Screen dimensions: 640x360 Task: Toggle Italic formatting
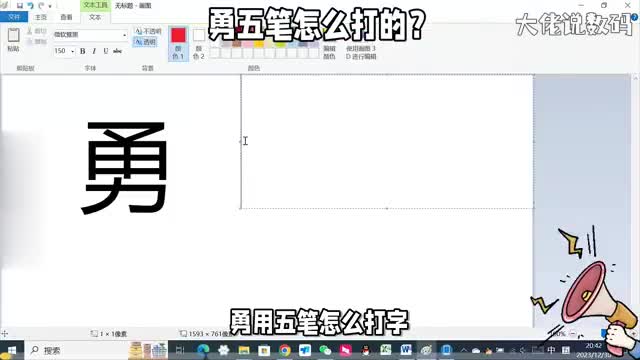(x=94, y=51)
